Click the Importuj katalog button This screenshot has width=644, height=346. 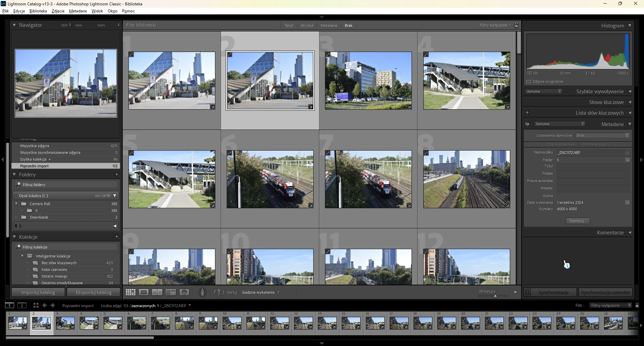38,292
